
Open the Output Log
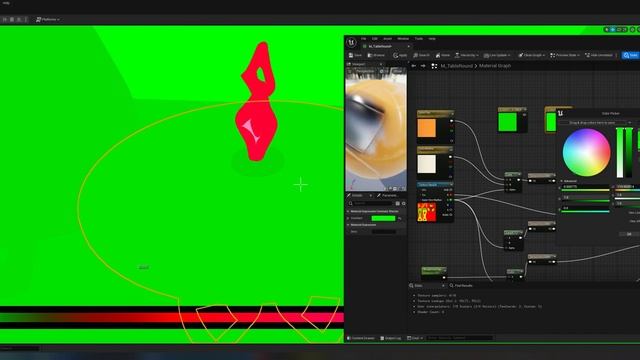pos(391,338)
